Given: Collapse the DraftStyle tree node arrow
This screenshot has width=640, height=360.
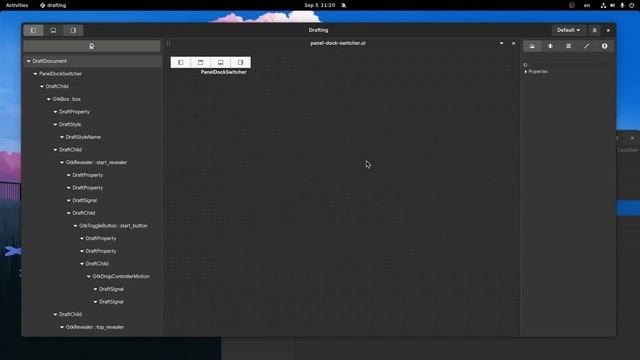Looking at the screenshot, I should point(55,124).
